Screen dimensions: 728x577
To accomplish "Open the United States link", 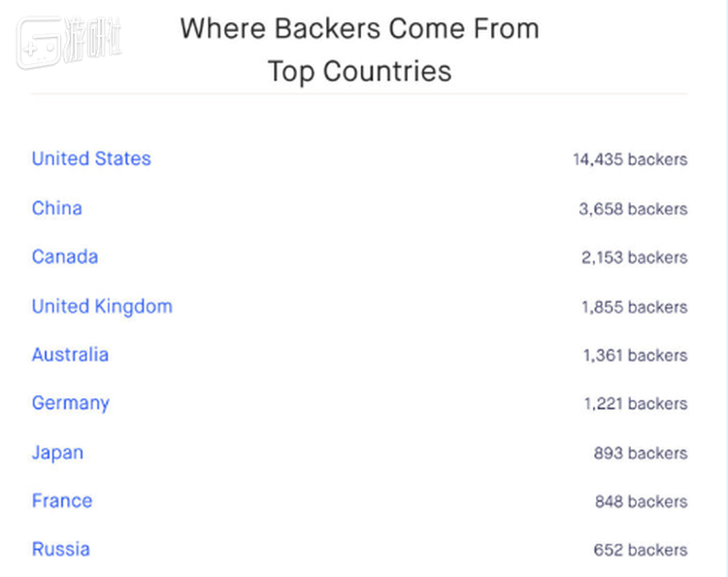I will point(91,158).
